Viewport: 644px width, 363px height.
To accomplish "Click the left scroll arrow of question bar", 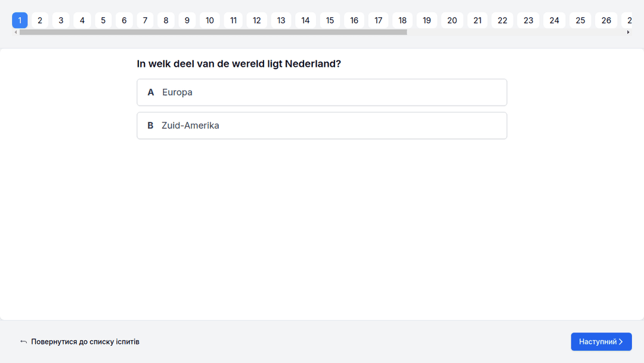I will tap(16, 32).
